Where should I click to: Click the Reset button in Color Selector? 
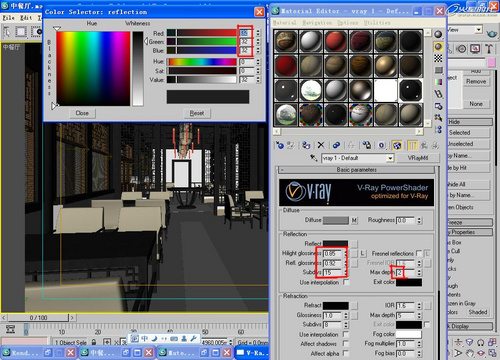point(197,113)
